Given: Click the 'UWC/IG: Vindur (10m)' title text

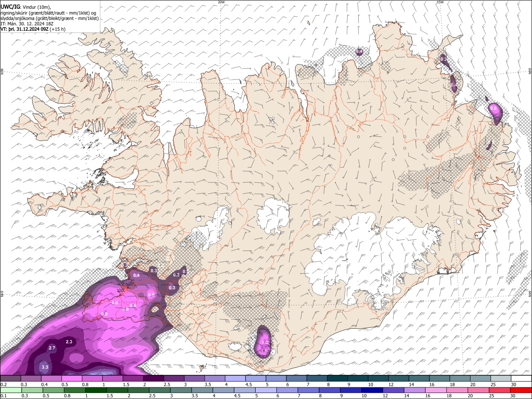Looking at the screenshot, I should click(25, 7).
